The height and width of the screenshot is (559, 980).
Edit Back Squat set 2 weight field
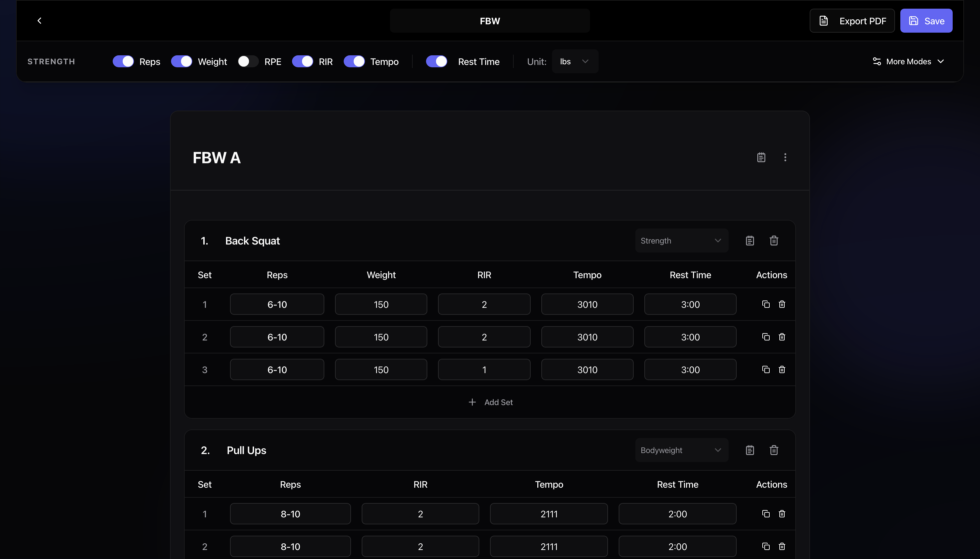[381, 337]
